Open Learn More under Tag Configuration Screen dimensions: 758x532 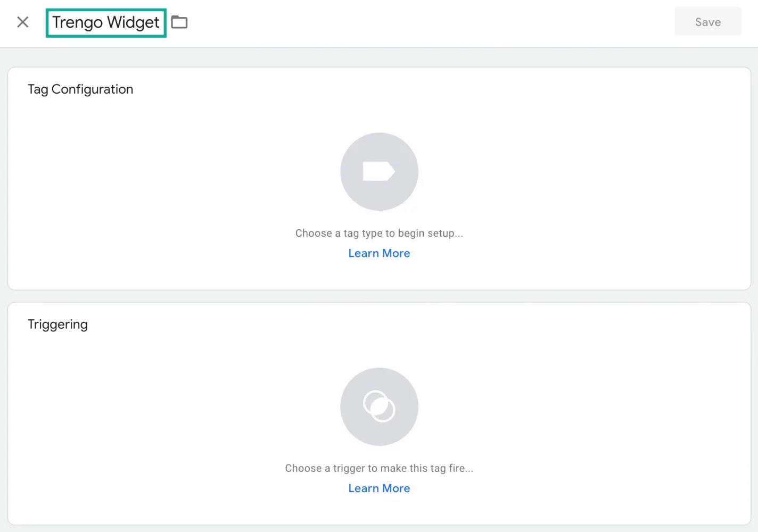click(x=379, y=253)
